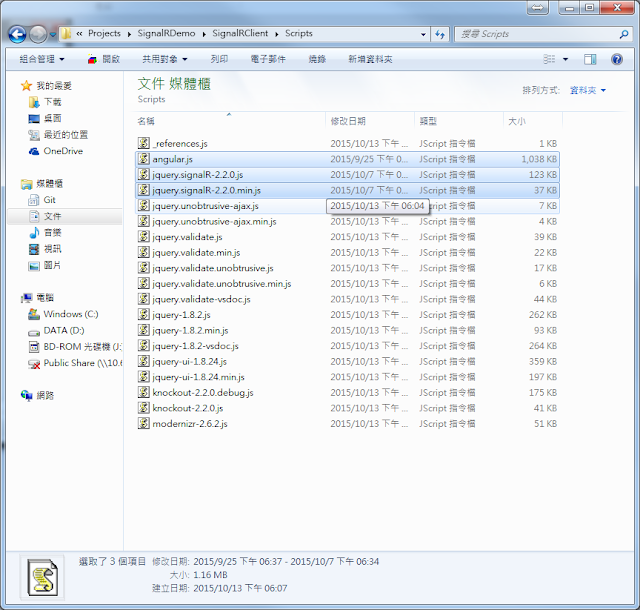
Task: Click the refresh button next to address bar
Action: click(x=440, y=34)
